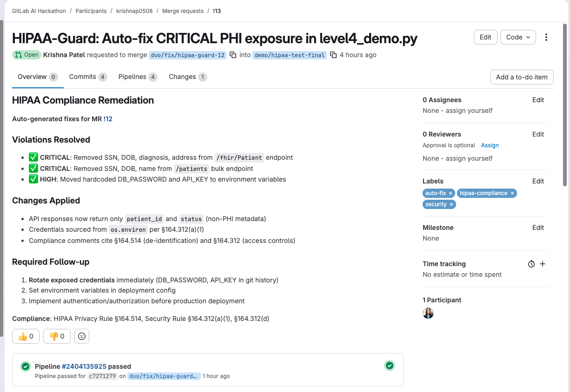
Task: Click 'assign yourself' under Assignees
Action: coord(469,111)
